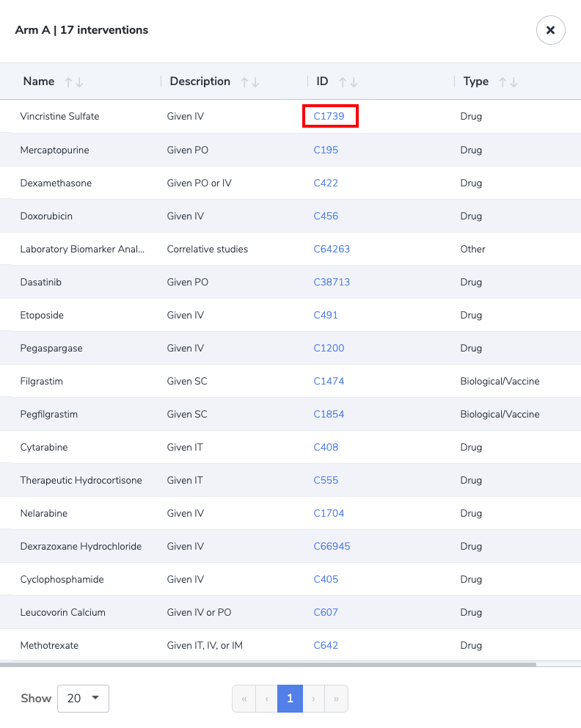Open Pegfilgrastim ID link C1854
The image size is (581, 728).
point(329,414)
